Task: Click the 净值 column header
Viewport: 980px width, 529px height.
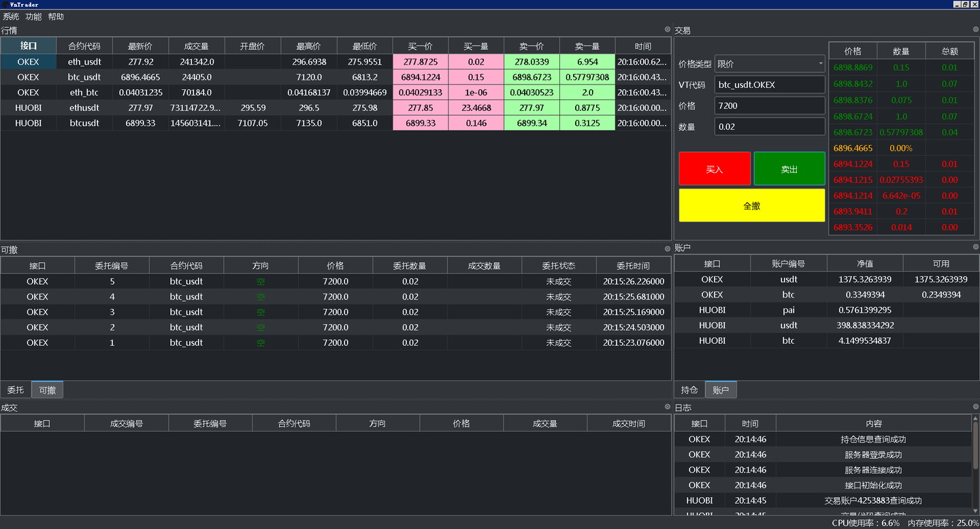Action: tap(865, 263)
